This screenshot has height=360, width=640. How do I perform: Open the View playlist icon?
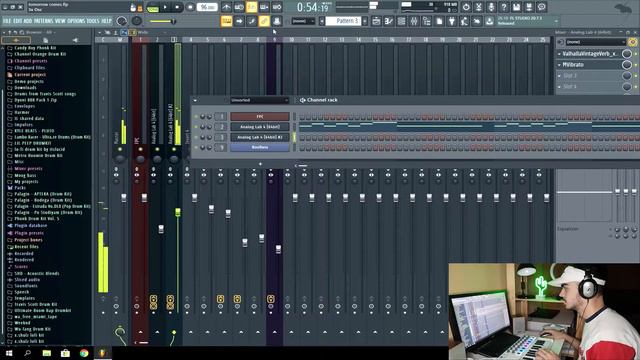[x=376, y=21]
